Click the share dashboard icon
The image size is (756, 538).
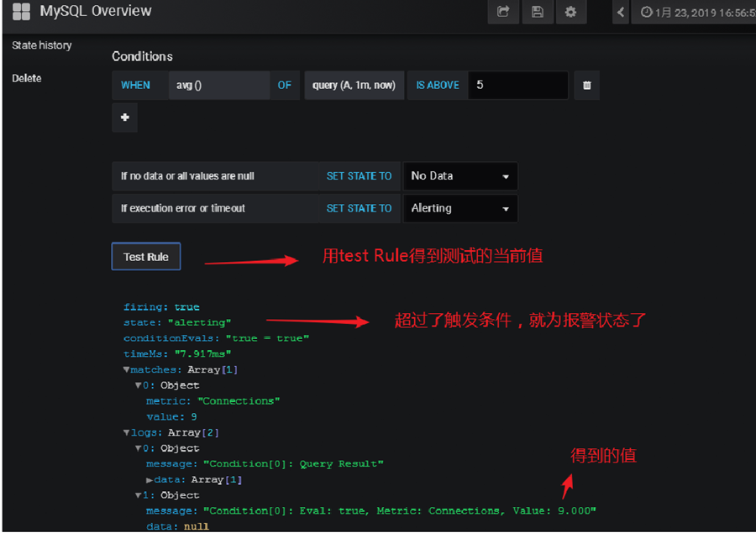(503, 12)
